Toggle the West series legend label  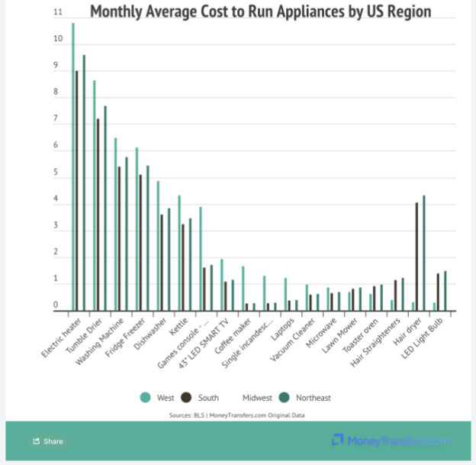[166, 398]
